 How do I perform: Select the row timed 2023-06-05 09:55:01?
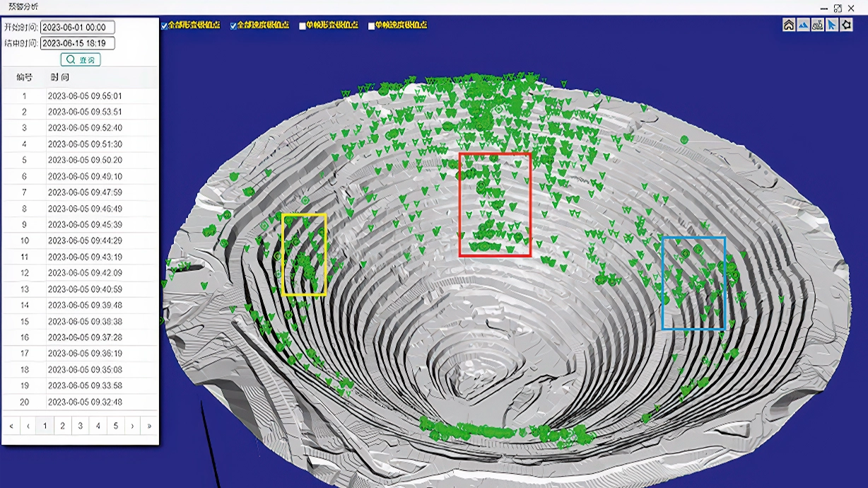pos(80,96)
